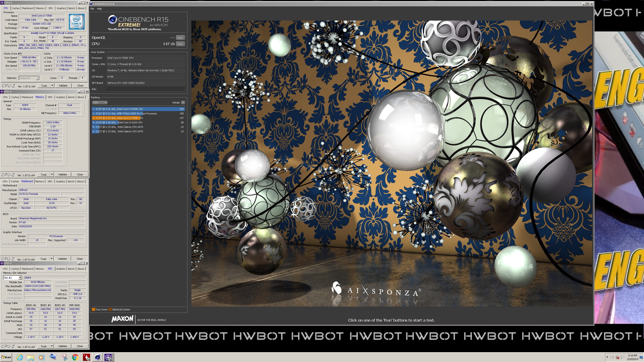Select the Intel Core i3-3220 ranking row
The image size is (644, 362).
[138, 123]
